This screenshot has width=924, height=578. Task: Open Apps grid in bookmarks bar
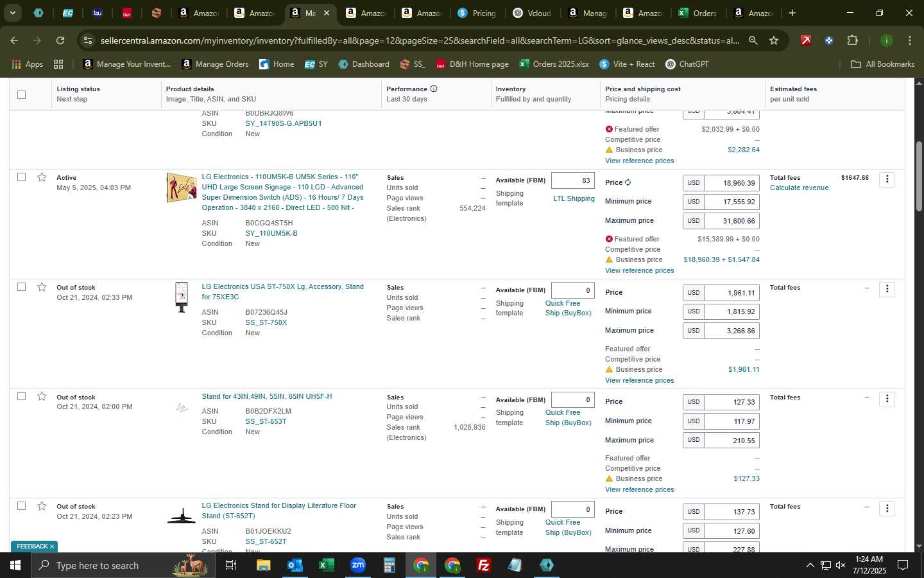pos(27,64)
